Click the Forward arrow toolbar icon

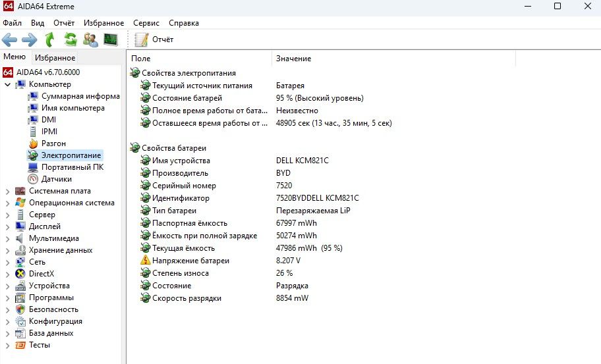[x=30, y=39]
